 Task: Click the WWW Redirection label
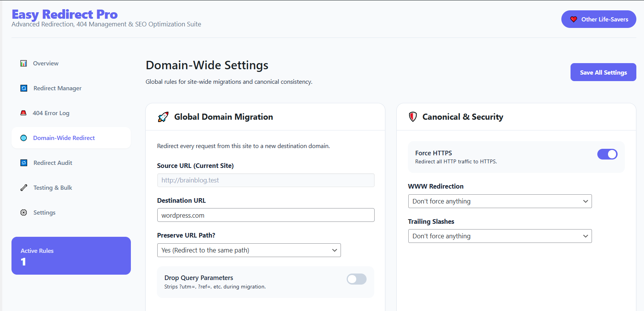pos(436,186)
